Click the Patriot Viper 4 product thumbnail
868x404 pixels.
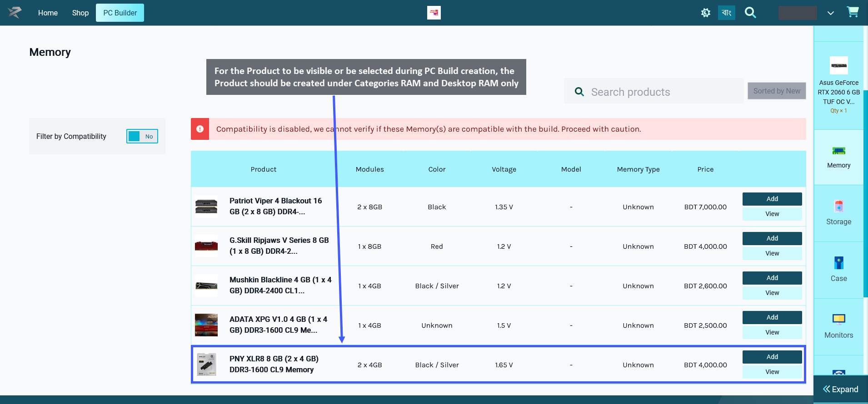(x=206, y=207)
